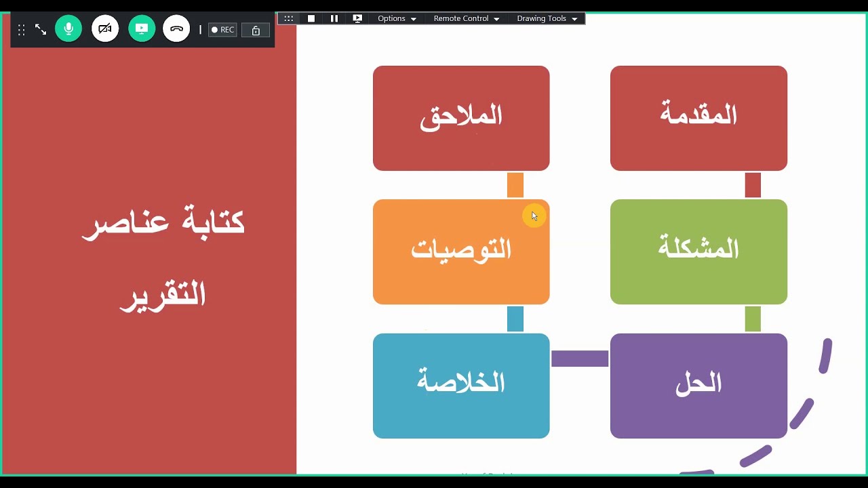Click the dotted drag handle of the meeting toolbar

click(21, 30)
